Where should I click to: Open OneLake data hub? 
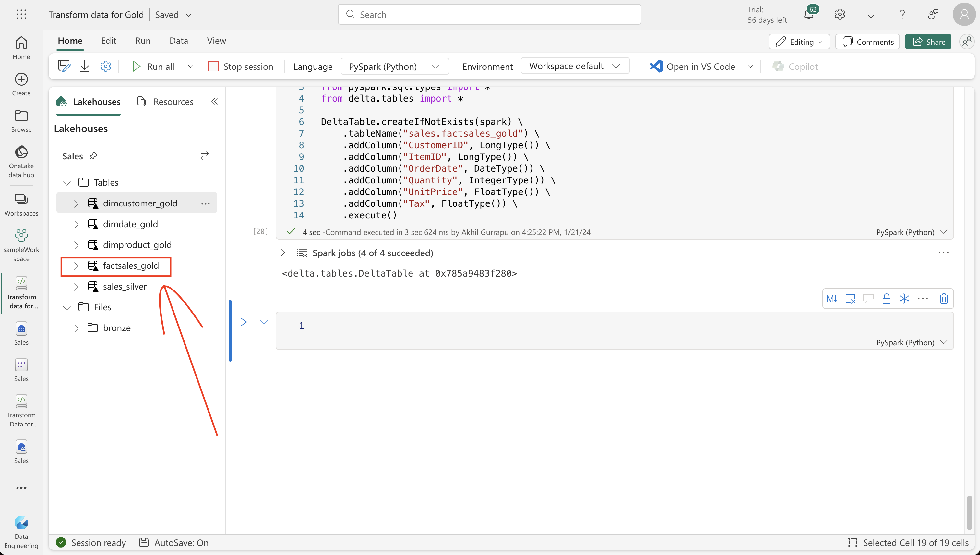pos(21,162)
